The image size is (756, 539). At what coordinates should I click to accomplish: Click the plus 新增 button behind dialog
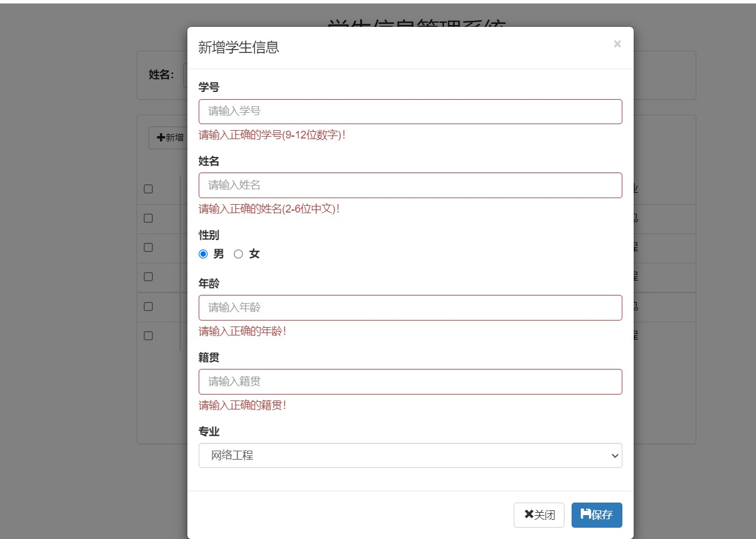[x=169, y=138]
